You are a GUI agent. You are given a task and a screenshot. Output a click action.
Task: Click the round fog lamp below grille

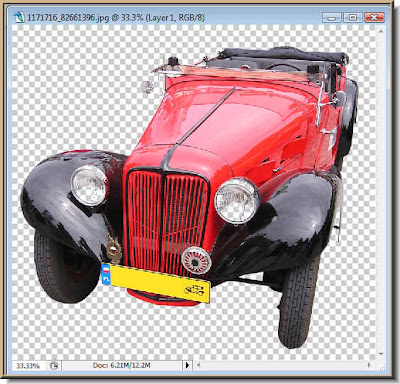point(196,261)
